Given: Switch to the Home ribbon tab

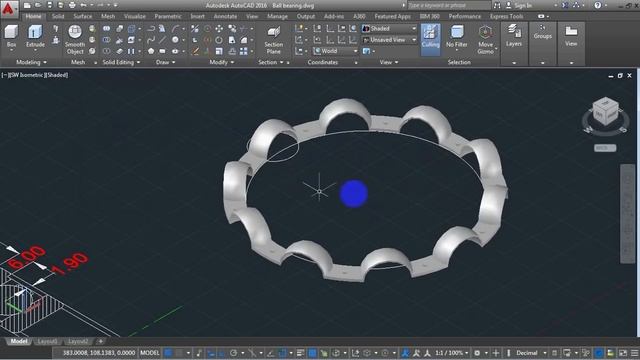Looking at the screenshot, I should tap(33, 16).
